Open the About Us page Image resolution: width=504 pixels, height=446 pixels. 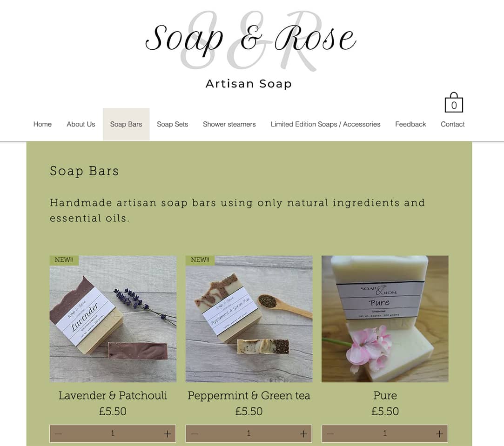(x=81, y=124)
